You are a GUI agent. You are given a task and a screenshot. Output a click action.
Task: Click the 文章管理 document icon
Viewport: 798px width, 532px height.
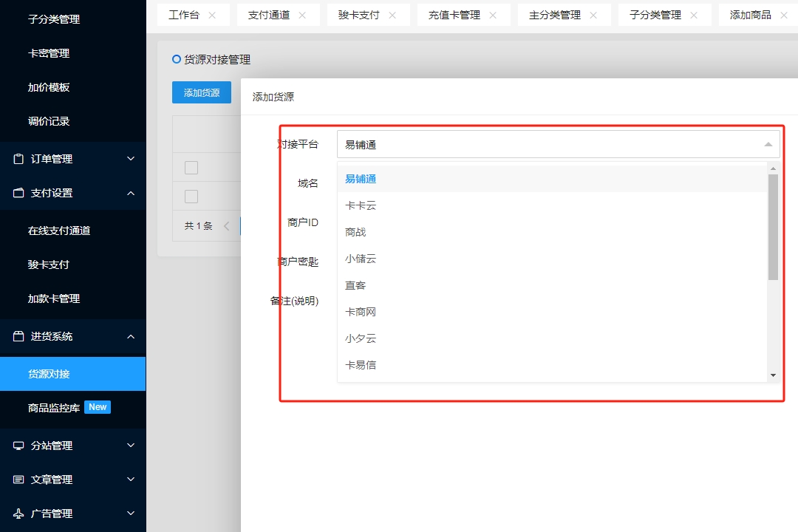18,480
